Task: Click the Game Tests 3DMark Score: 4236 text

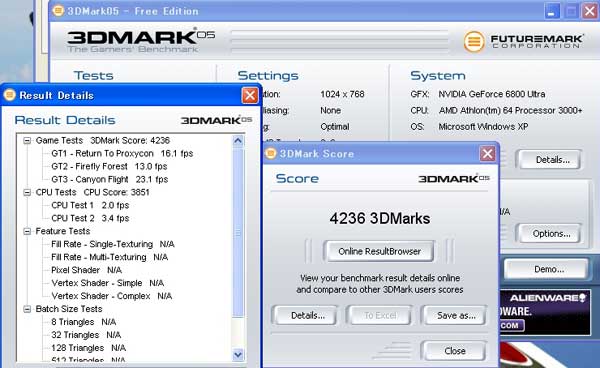Action: (x=103, y=140)
